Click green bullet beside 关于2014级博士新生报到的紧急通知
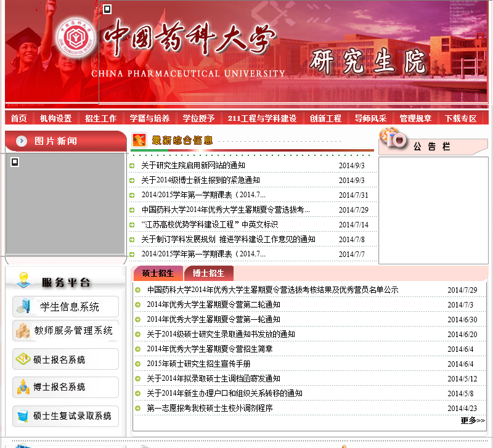 point(132,181)
